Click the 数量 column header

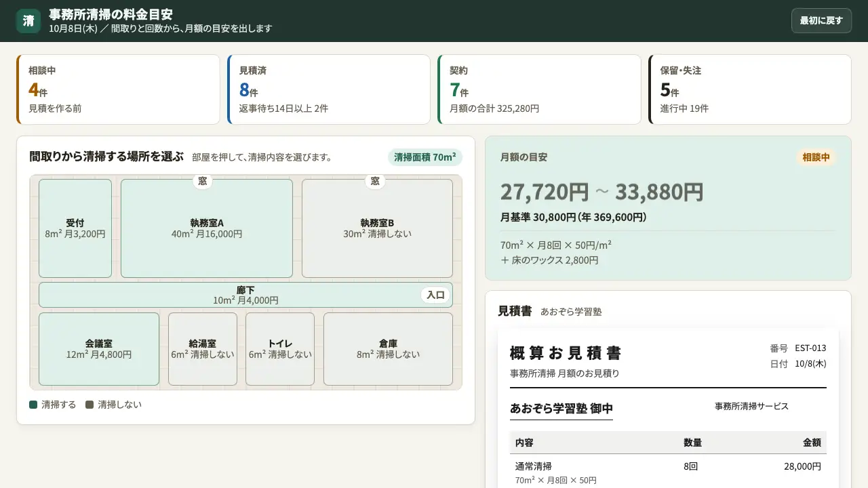pyautogui.click(x=692, y=443)
